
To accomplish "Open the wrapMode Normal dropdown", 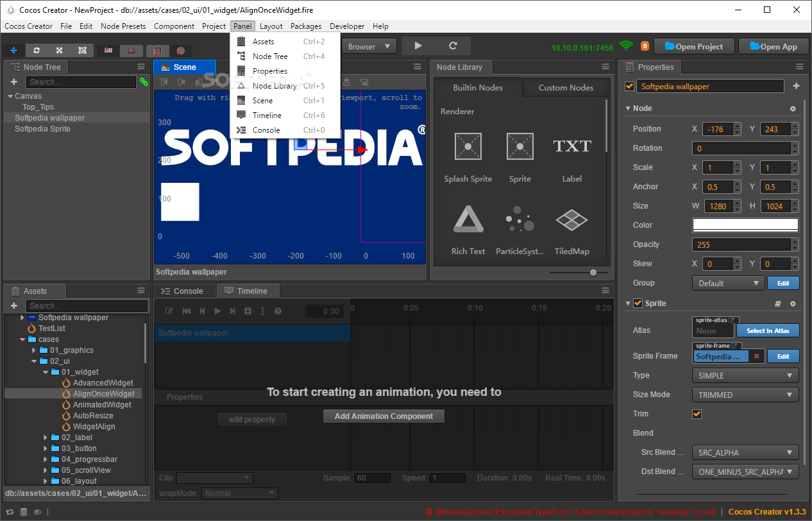I will pos(240,493).
